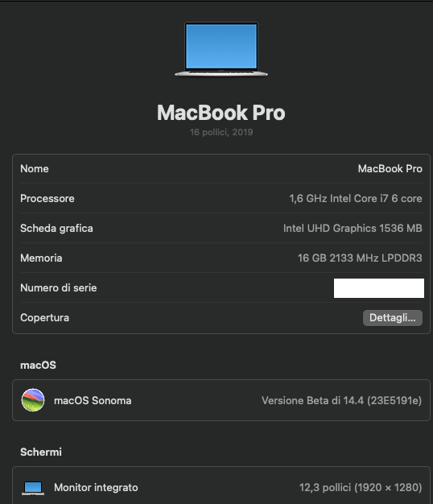The height and width of the screenshot is (504, 433).
Task: Select the 12,3 pollici resolution text
Action: point(361,488)
